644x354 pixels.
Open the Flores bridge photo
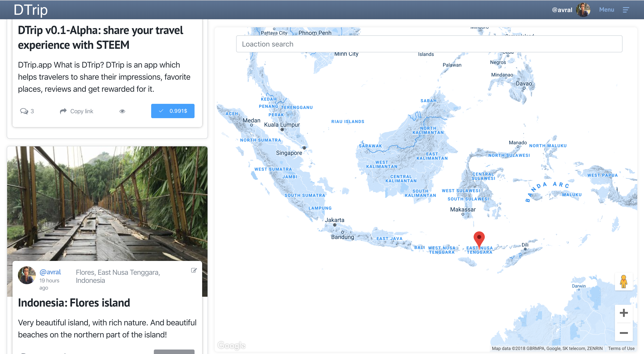tap(107, 204)
